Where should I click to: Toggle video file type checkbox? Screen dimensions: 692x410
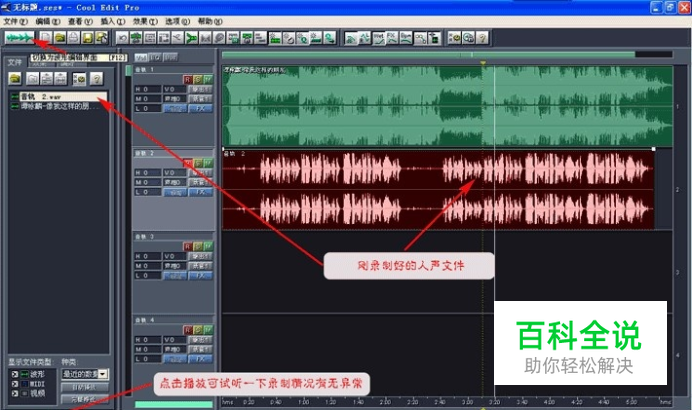coord(15,393)
